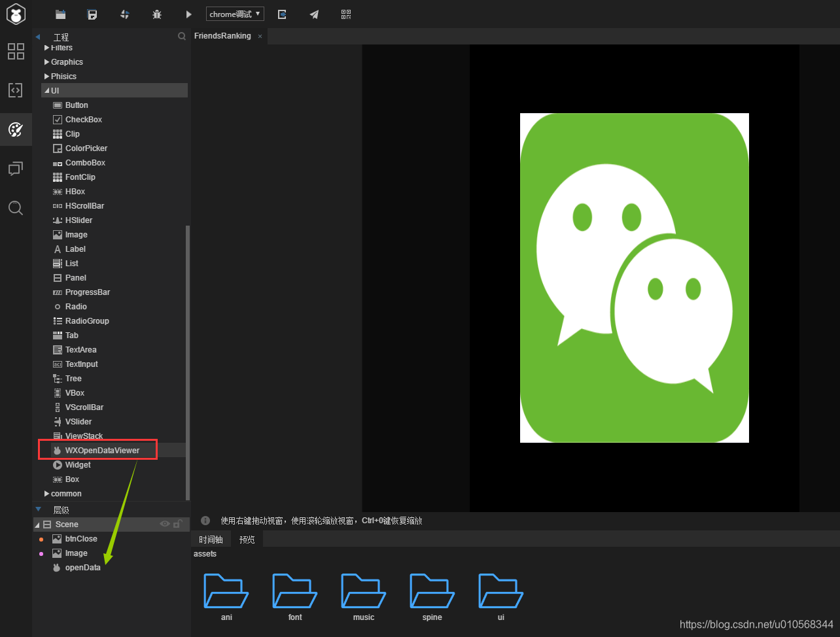Select openData node in the hierarchy
Viewport: 840px width, 637px height.
(x=83, y=568)
